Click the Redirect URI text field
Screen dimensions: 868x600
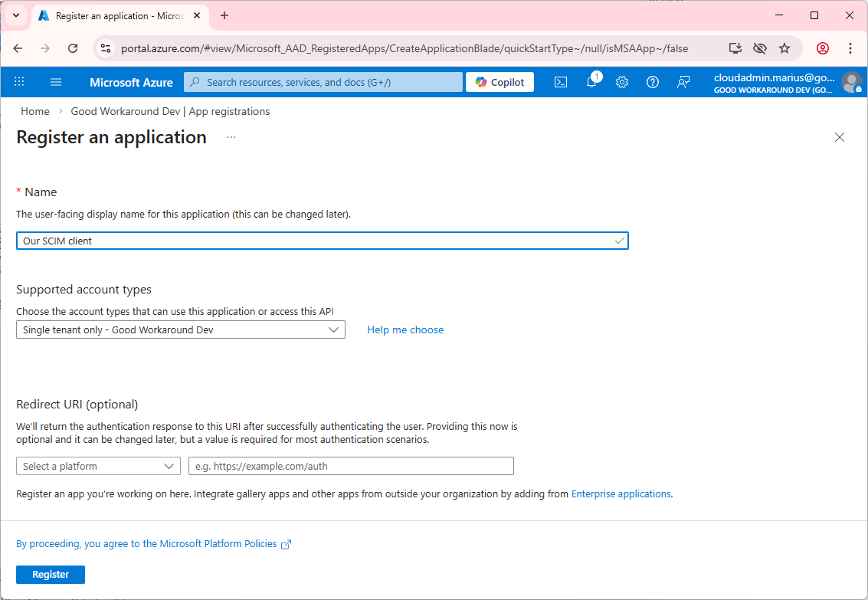(x=351, y=466)
